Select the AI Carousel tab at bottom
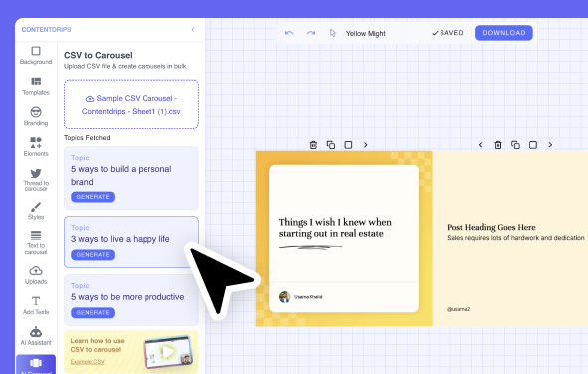The width and height of the screenshot is (588, 374). click(36, 365)
